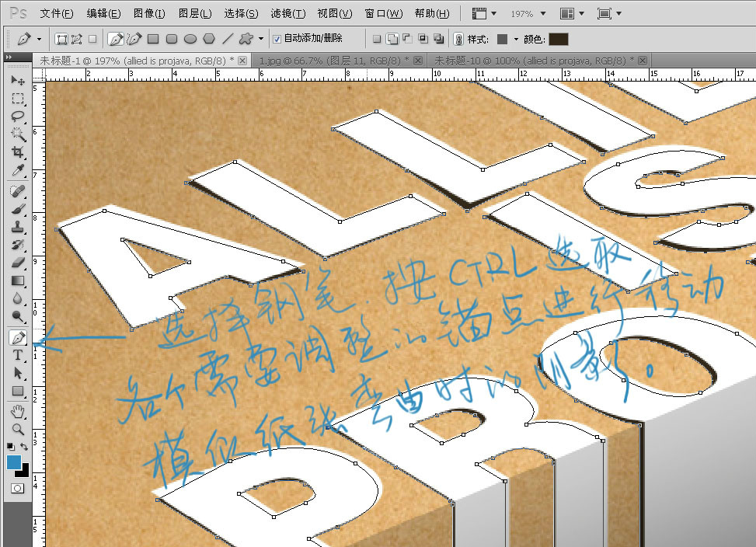
Task: Open the 图像(I) menu
Action: [149, 13]
